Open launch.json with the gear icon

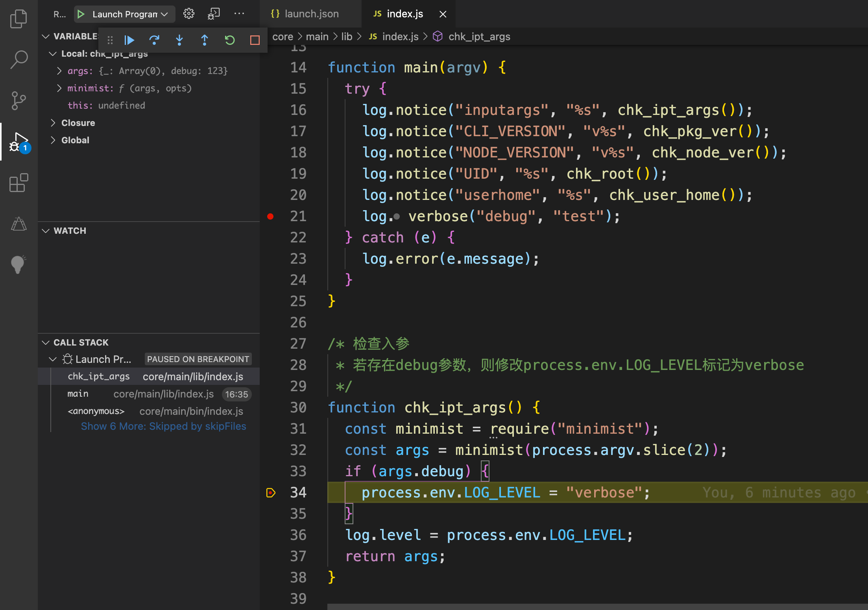coord(189,14)
